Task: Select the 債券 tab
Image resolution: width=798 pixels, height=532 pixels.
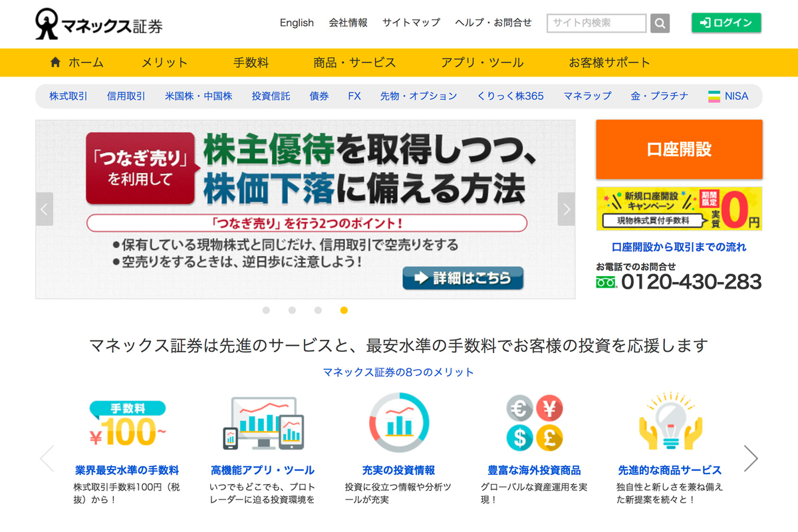Action: [319, 96]
